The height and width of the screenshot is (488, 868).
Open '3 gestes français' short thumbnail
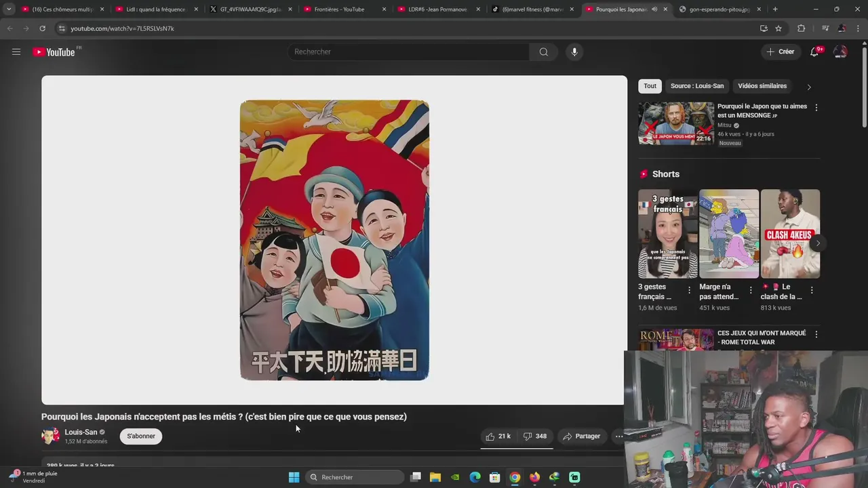click(x=667, y=234)
